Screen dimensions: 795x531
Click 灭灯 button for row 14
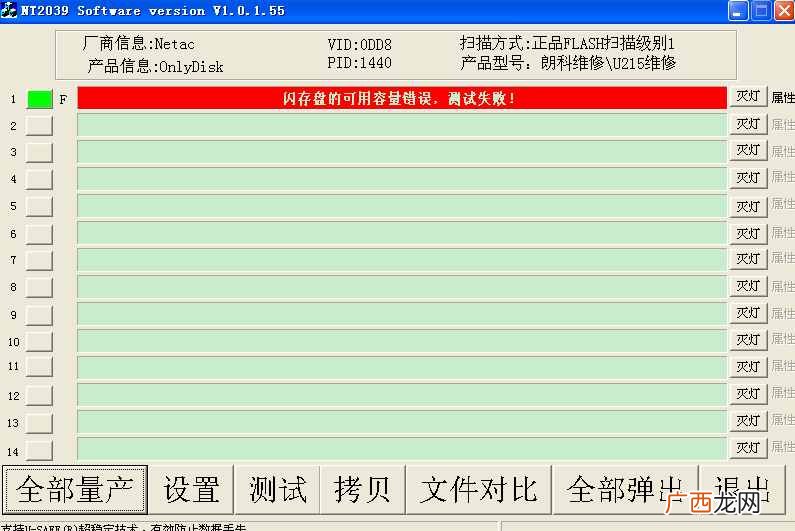[748, 448]
